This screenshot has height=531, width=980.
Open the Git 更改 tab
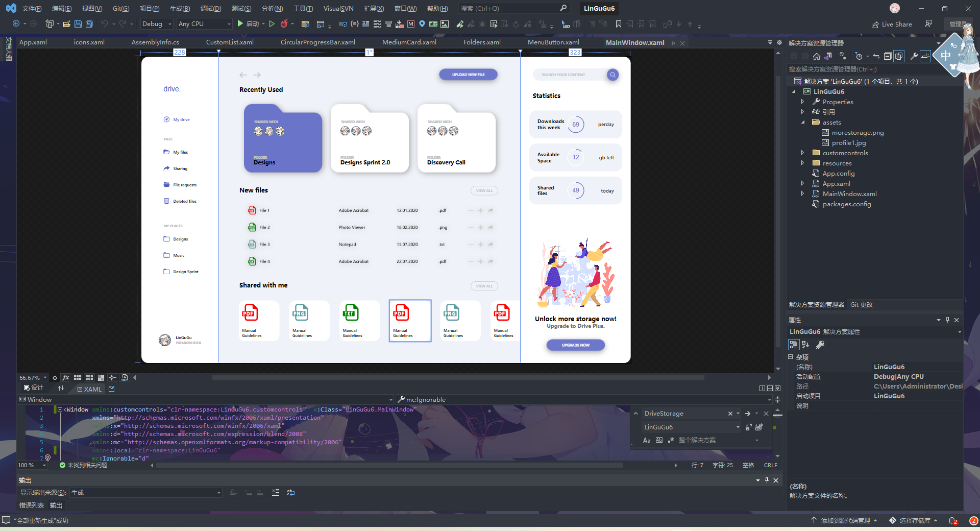[862, 305]
